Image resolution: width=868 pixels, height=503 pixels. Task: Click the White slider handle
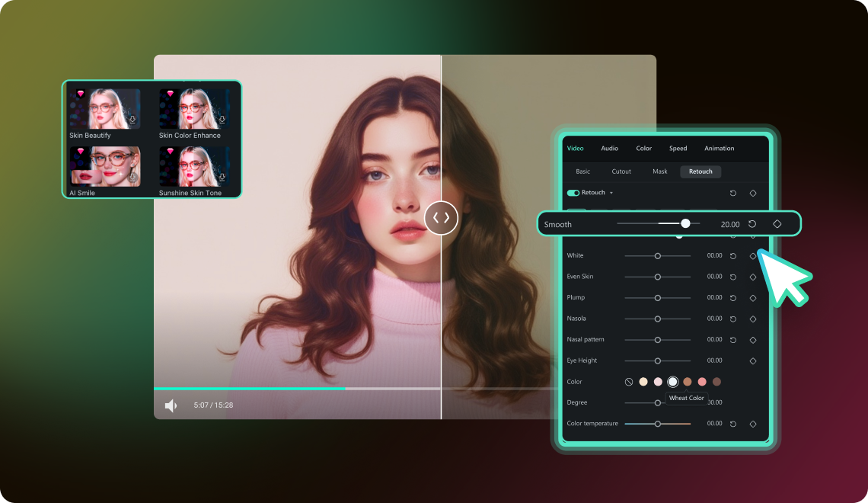click(658, 256)
